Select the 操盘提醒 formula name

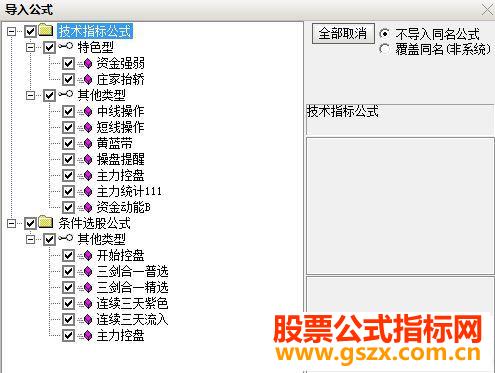[x=121, y=159]
